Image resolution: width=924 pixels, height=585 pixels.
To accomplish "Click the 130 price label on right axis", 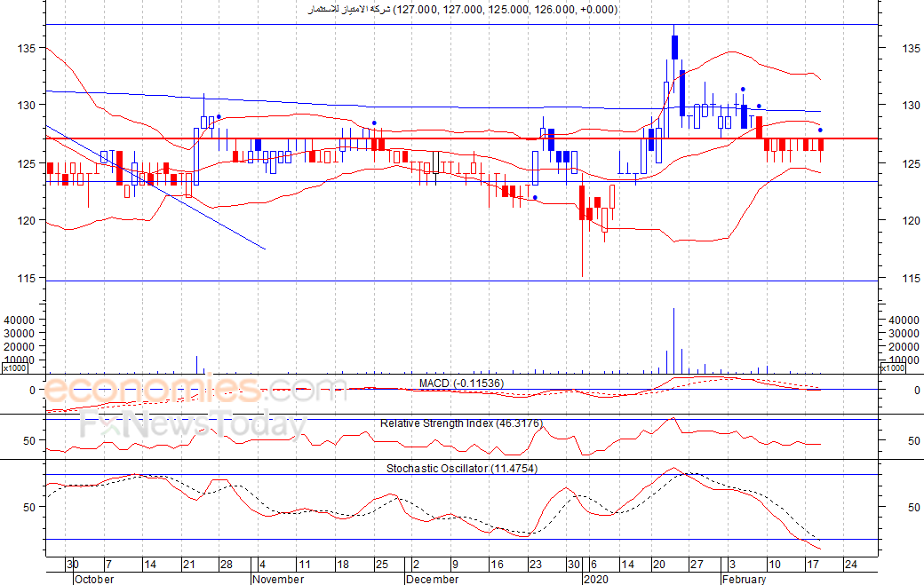I will coord(911,106).
